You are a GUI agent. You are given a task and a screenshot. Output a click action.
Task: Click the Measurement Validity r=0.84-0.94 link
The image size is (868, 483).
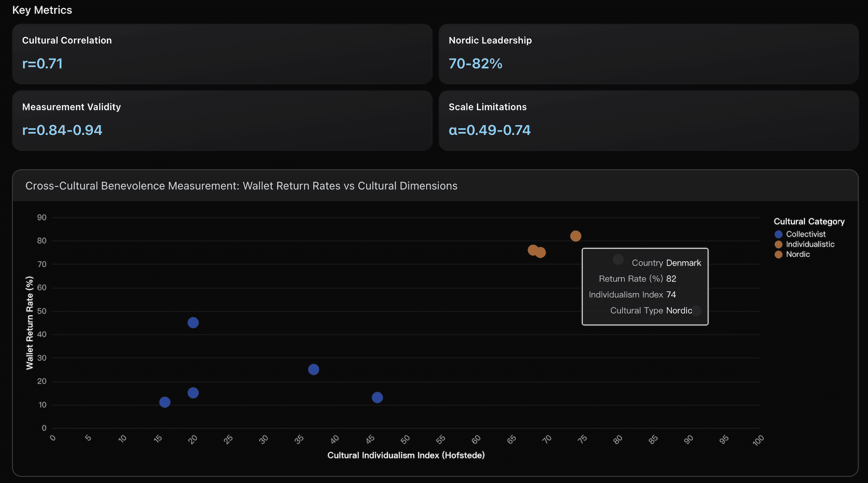tap(62, 129)
